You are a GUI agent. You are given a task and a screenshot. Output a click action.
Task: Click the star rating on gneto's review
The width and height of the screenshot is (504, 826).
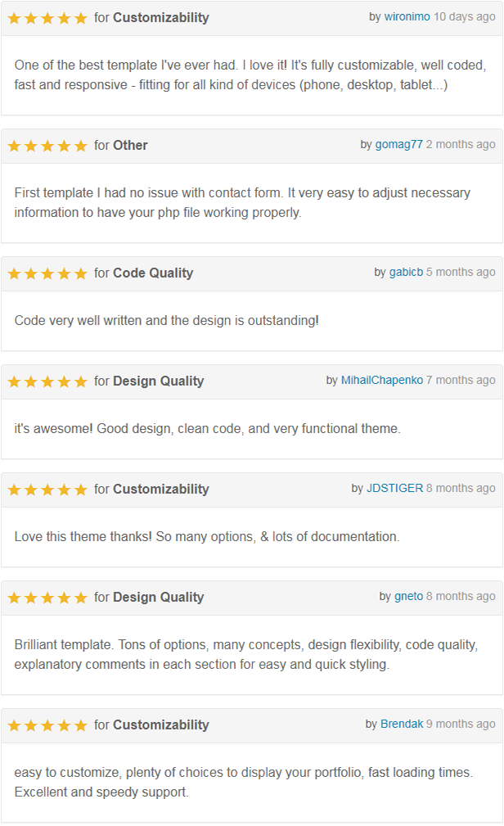[x=47, y=598]
